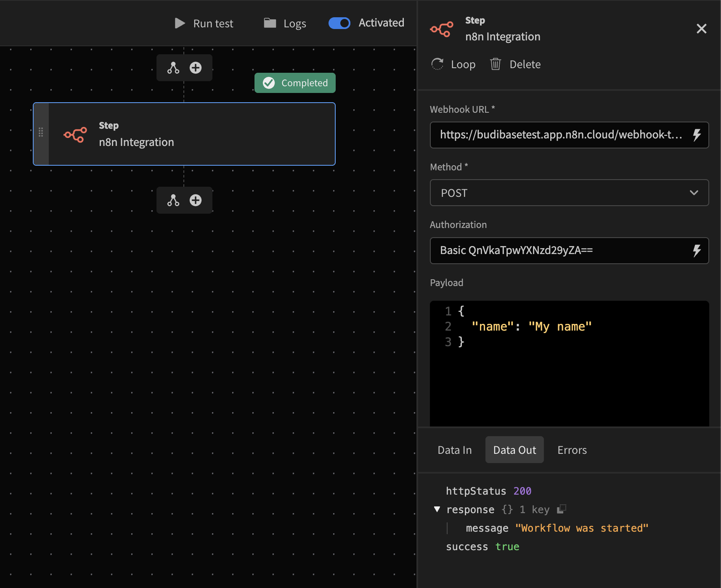Close the step configuration panel

coord(701,29)
